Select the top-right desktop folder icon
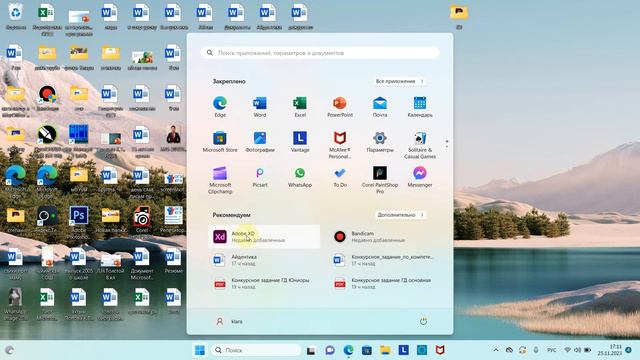 click(x=459, y=16)
